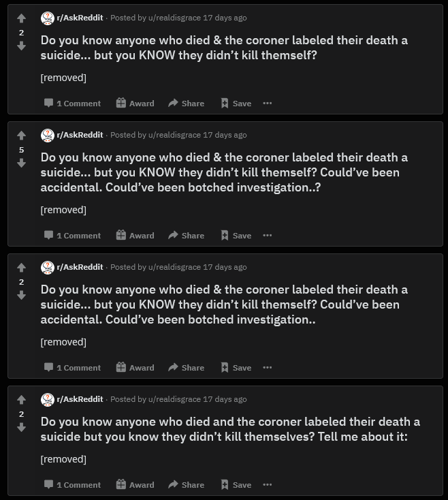Viewport: 448px width, 500px height.
Task: Open three-dot menu on the last post
Action: (267, 485)
